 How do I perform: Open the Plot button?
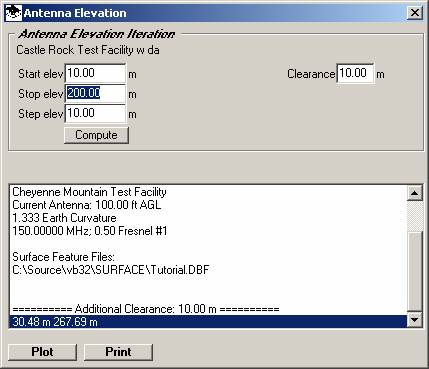coord(42,352)
